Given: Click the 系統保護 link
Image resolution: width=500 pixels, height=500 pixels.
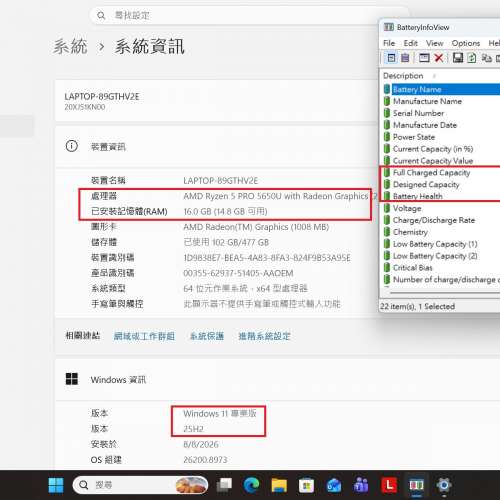Looking at the screenshot, I should 207,336.
